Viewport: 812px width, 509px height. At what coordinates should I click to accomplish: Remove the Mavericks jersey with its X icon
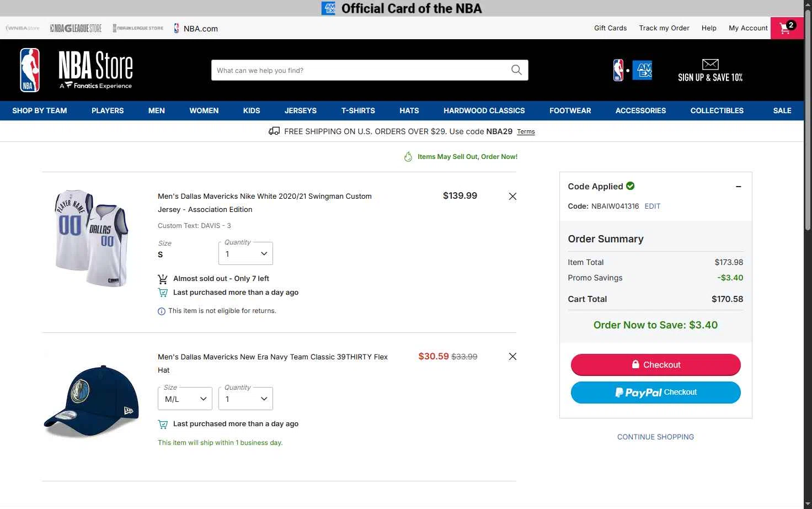point(512,197)
